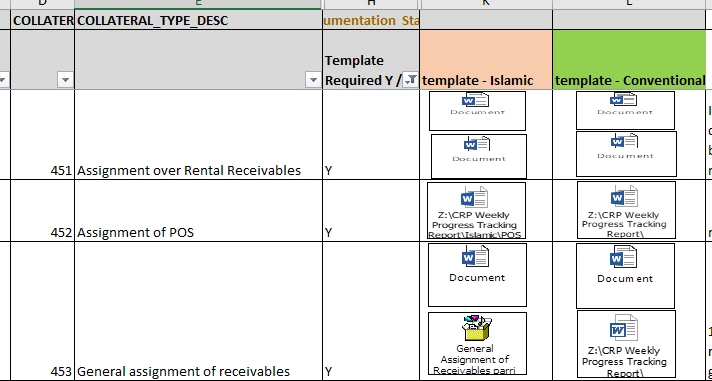
Task: Click the Word document icon in the Islamic POS row
Action: pos(476,211)
